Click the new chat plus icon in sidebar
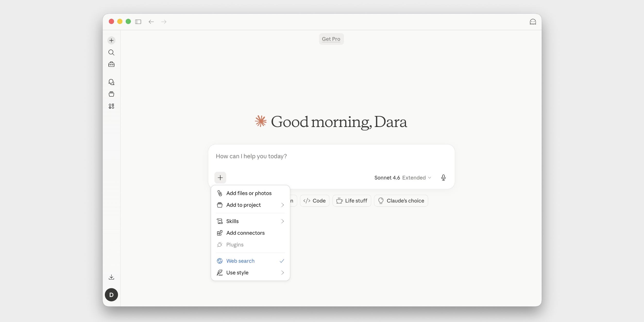 (x=111, y=40)
